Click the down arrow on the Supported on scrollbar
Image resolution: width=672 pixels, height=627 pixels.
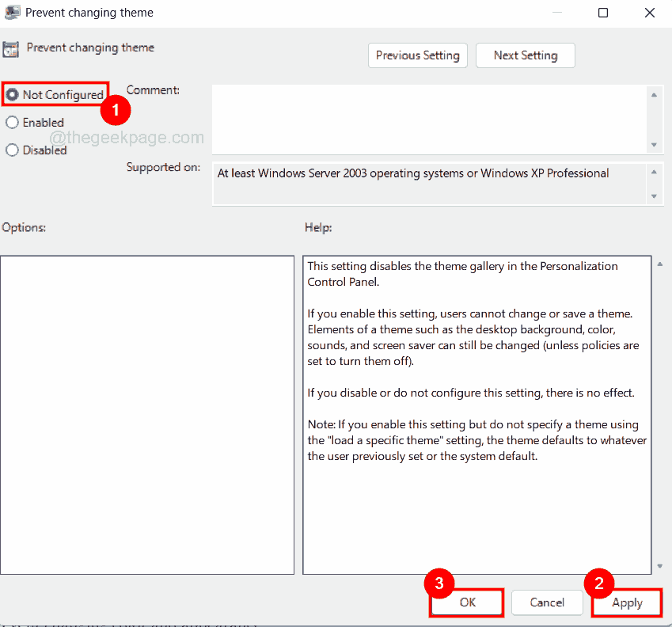coord(655,196)
